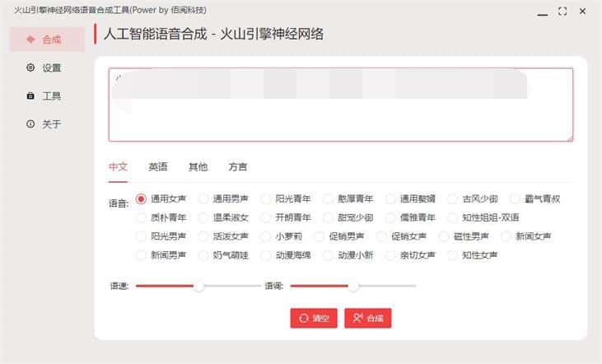Click the diamond icon beside 合成
Screen dimensions: 602x364
30,40
